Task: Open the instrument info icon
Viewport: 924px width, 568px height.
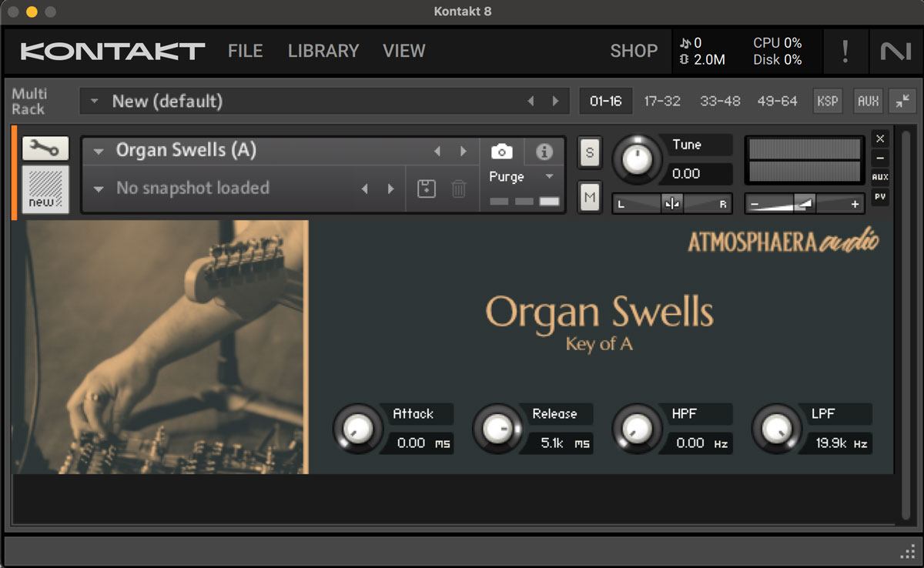Action: 544,152
